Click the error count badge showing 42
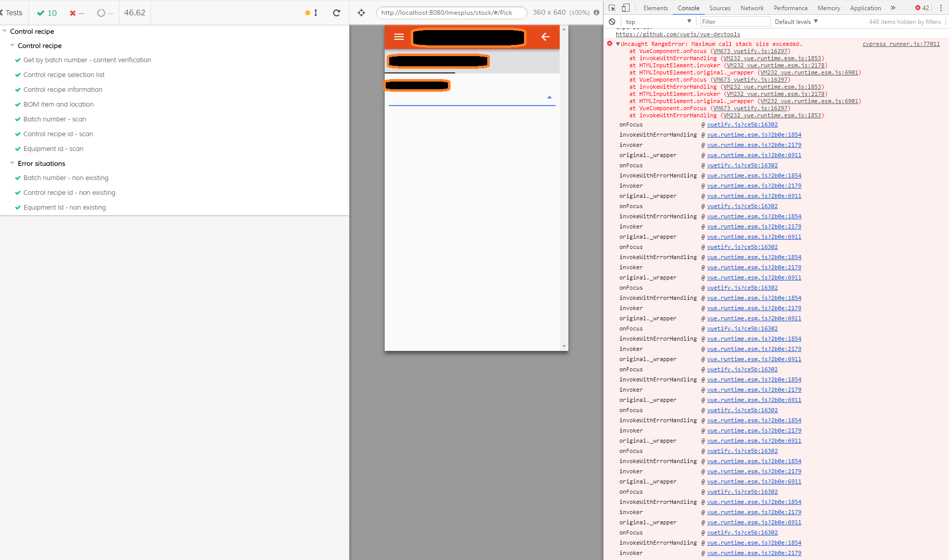The width and height of the screenshot is (949, 560). click(x=921, y=8)
